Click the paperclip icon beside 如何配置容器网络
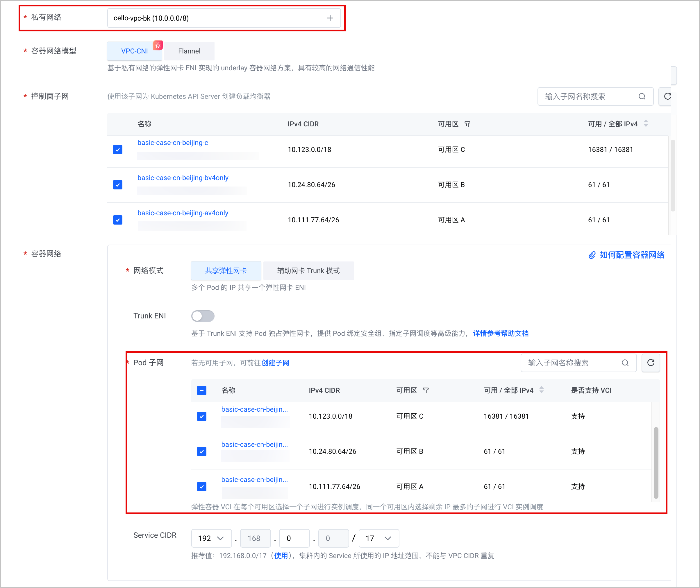This screenshot has height=588, width=700. coord(592,255)
